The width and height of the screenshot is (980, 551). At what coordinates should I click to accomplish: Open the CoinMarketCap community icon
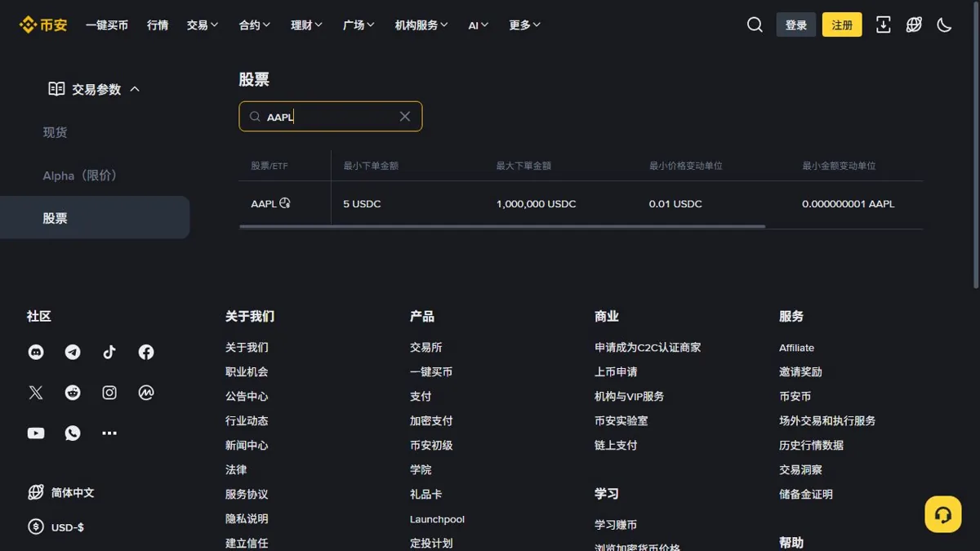146,393
